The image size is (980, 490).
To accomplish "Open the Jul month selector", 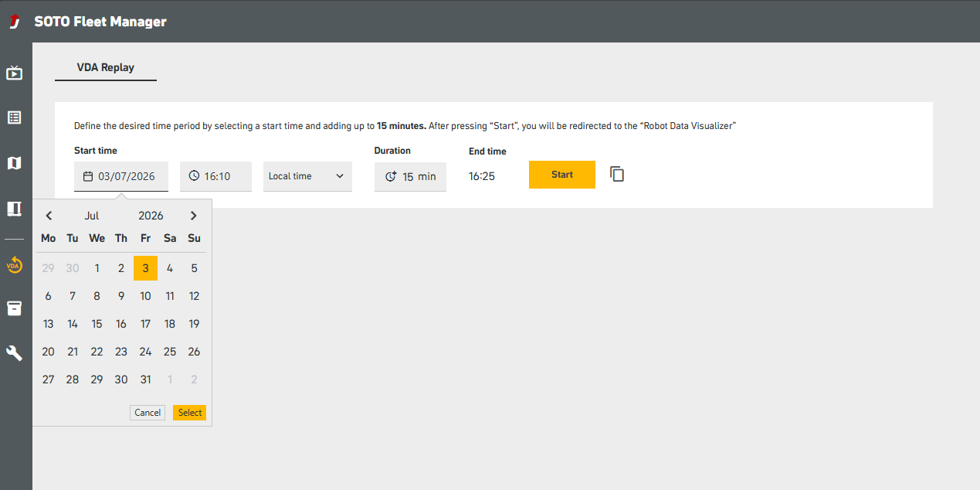I will coord(92,216).
